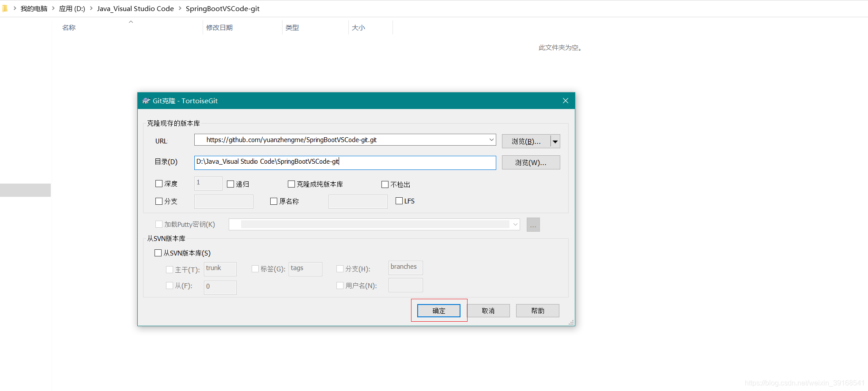Navigate to 我的电脑 in breadcrumb
This screenshot has width=868, height=391.
pyautogui.click(x=34, y=8)
